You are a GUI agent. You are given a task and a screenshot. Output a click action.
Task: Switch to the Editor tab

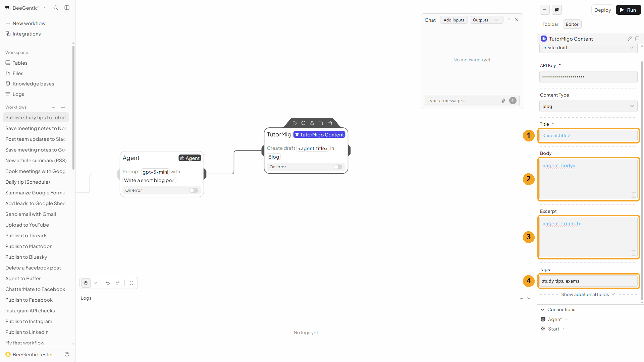572,24
